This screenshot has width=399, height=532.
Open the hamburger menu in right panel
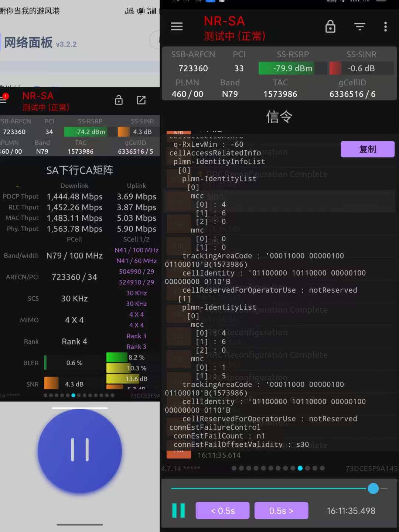pyautogui.click(x=177, y=27)
